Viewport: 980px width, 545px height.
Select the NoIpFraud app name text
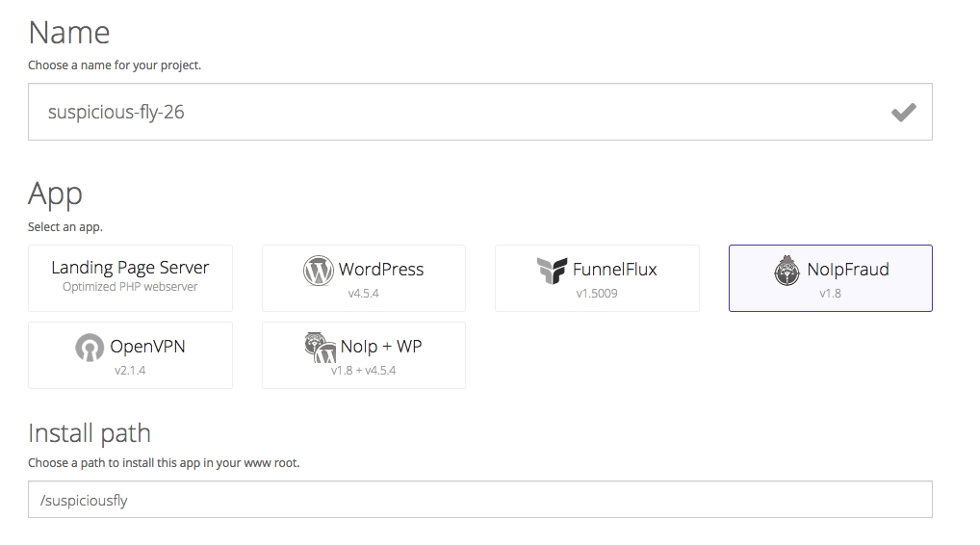click(x=847, y=270)
